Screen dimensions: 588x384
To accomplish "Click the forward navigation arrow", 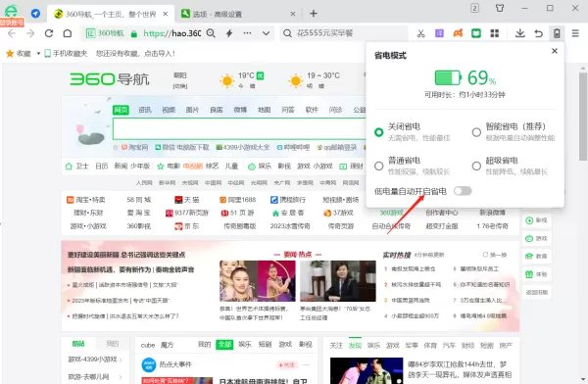I will 30,33.
